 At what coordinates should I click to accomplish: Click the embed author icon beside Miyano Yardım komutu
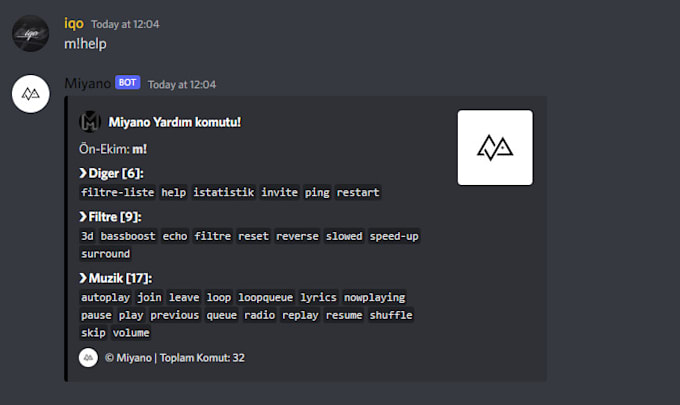click(x=90, y=122)
